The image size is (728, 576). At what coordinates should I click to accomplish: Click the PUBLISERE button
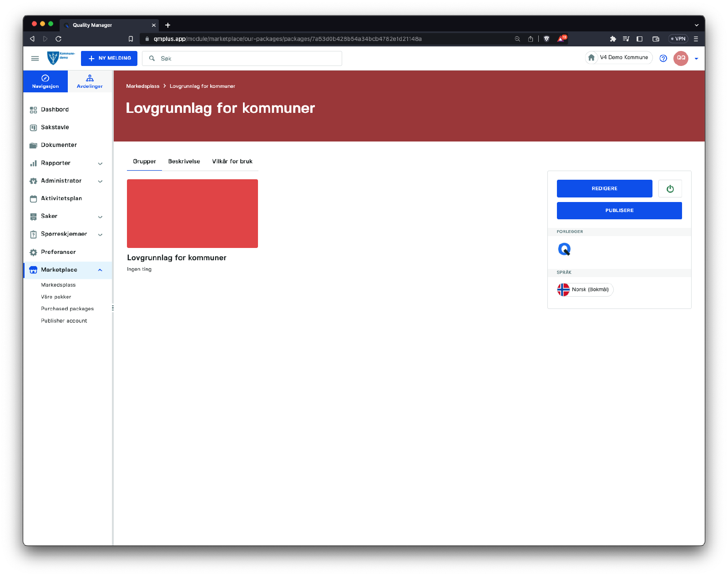click(x=619, y=211)
